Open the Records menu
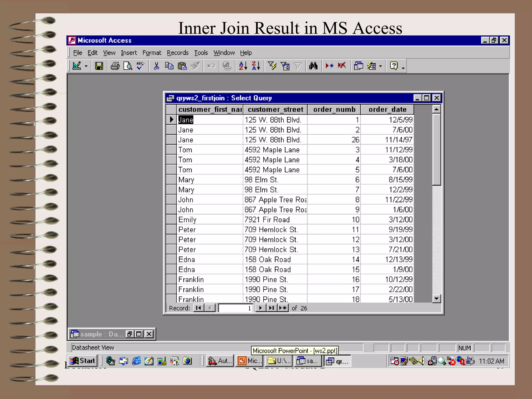 178,53
